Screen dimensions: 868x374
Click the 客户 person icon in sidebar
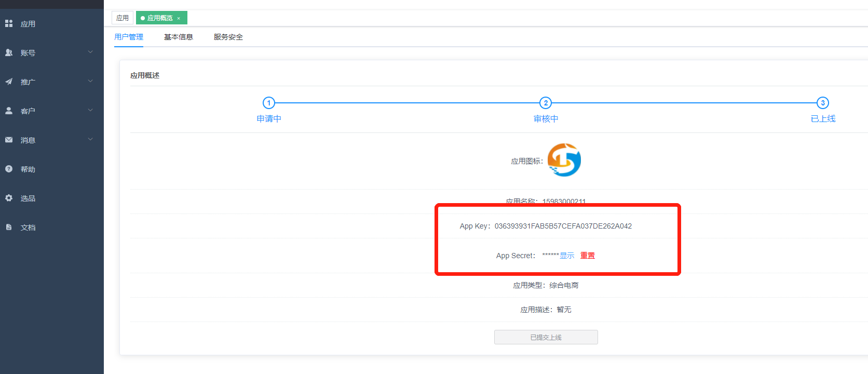click(x=9, y=111)
